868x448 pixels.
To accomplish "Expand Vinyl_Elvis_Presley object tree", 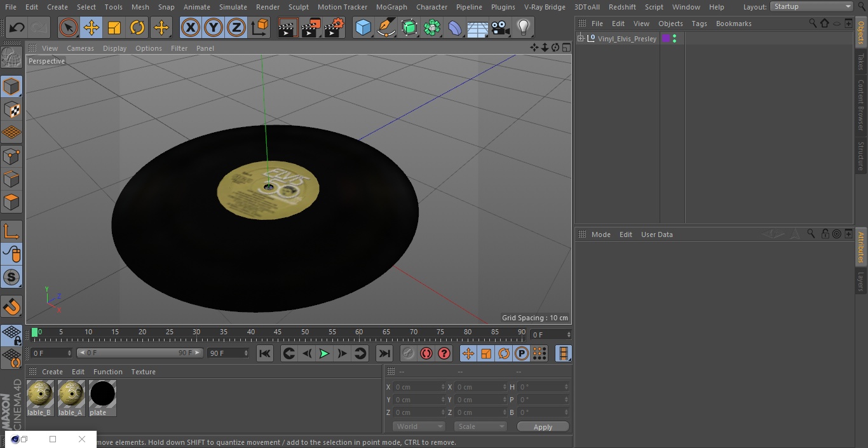I will click(580, 39).
